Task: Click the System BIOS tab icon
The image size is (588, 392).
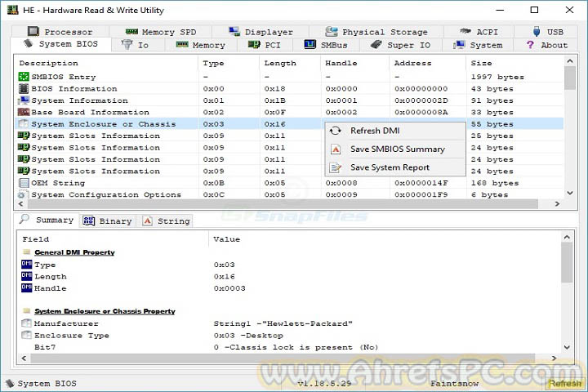Action: (28, 43)
